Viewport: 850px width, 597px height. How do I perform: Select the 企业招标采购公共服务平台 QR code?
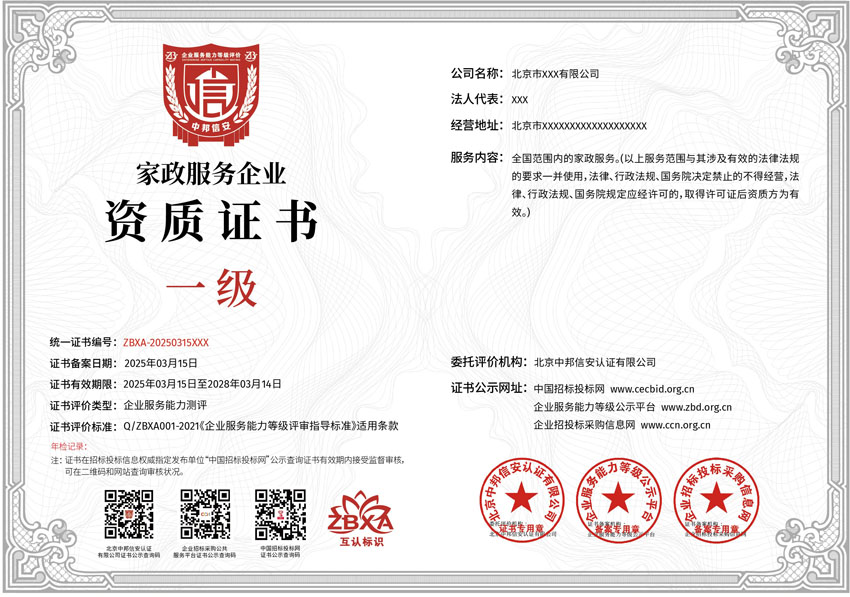pos(205,515)
